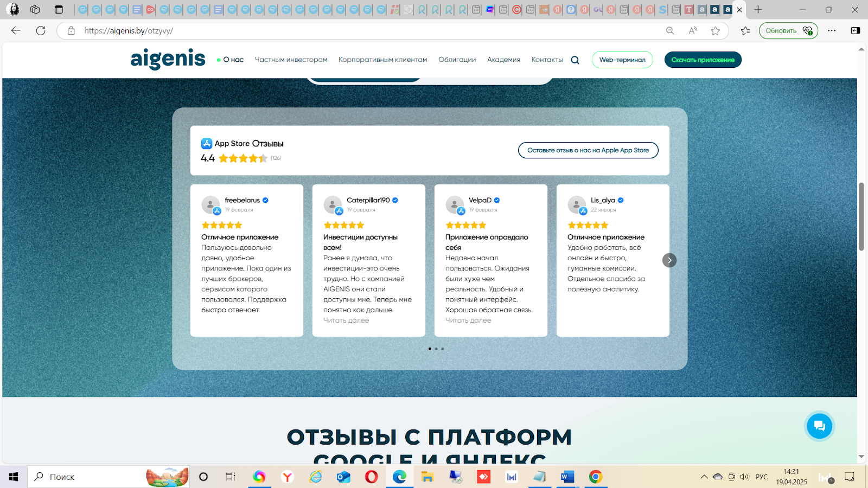The width and height of the screenshot is (868, 488).
Task: Open the Частным инвесторам menu
Action: click(291, 60)
